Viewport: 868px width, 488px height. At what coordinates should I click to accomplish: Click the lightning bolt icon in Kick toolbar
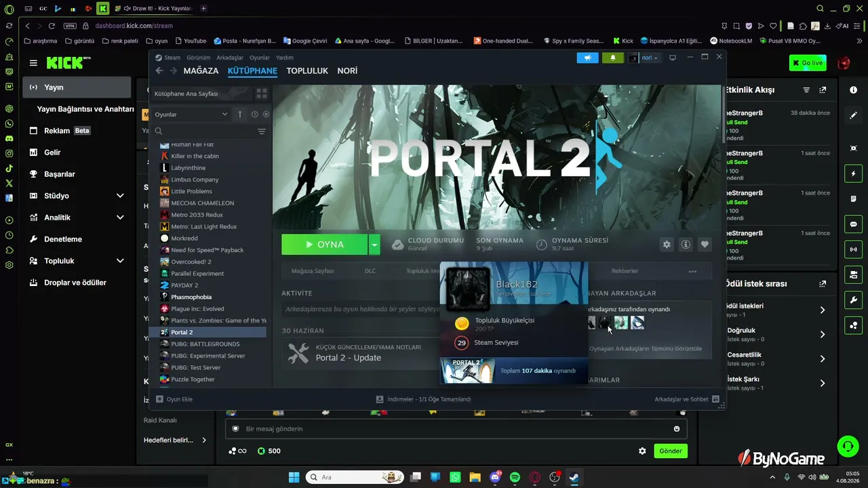(853, 174)
